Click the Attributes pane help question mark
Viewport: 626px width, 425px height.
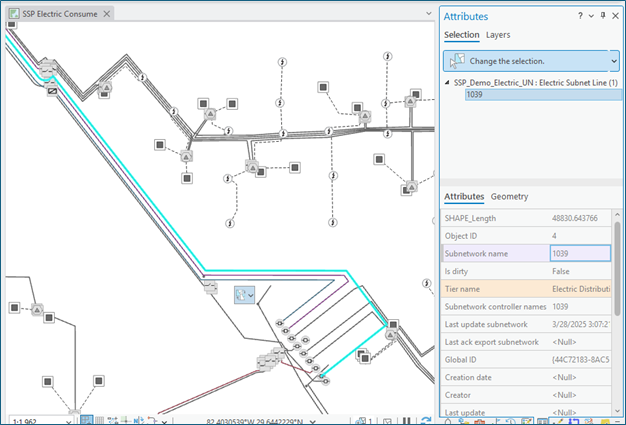(581, 16)
